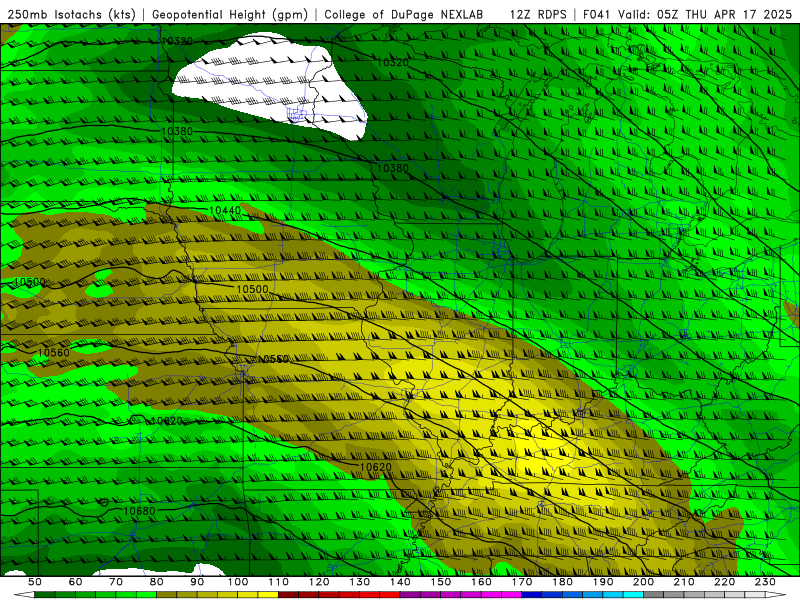This screenshot has height=600, width=800.
Task: Click the '190' value on the color scale
Action: (x=603, y=582)
